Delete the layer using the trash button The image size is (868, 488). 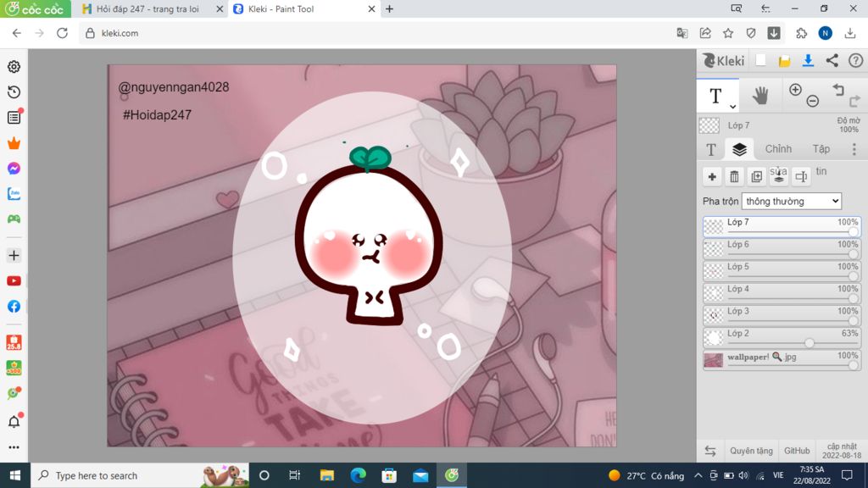(735, 176)
